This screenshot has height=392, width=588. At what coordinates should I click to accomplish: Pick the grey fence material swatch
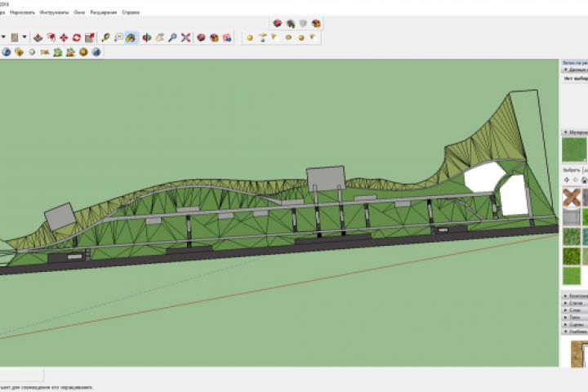coord(572,216)
